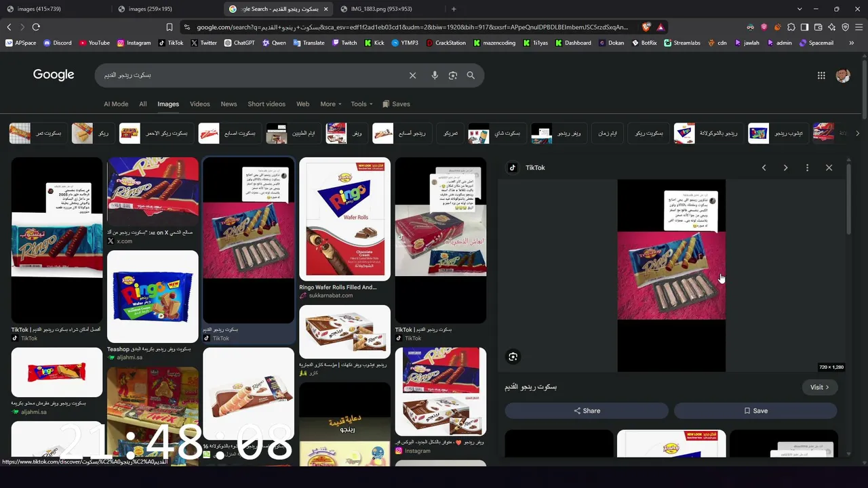Switch to the All results tab
The image size is (868, 488).
[x=143, y=104]
